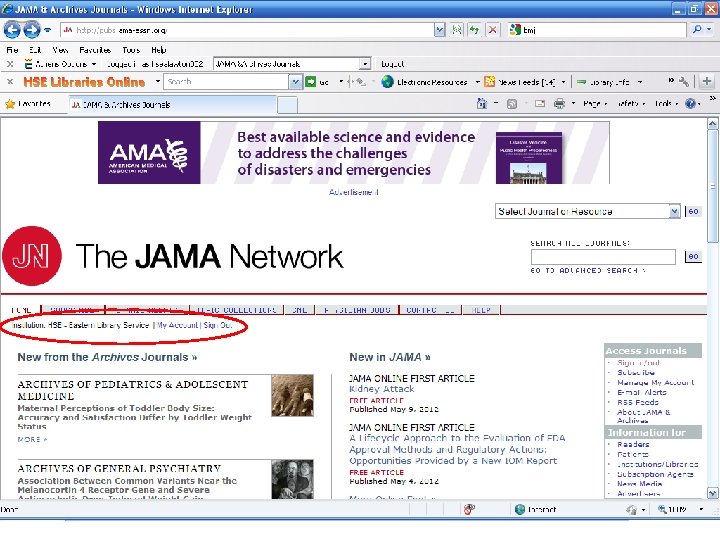Click the Print icon in command bar
This screenshot has height=540, width=720.
tap(559, 104)
